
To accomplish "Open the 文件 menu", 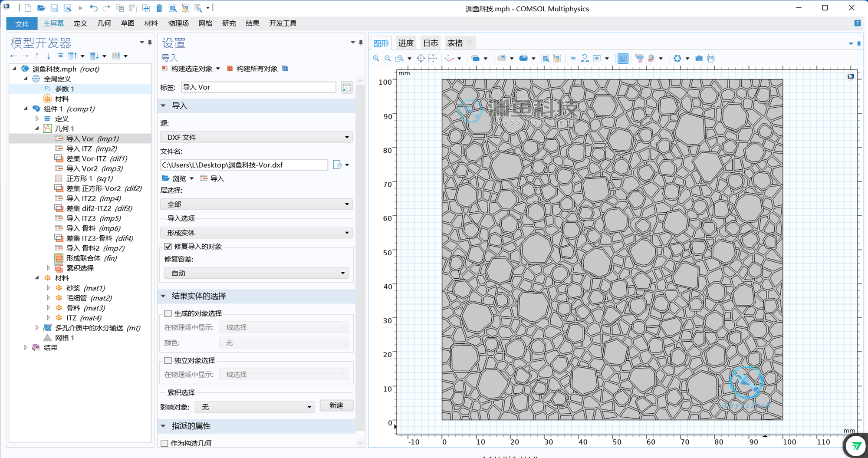I will pyautogui.click(x=22, y=23).
